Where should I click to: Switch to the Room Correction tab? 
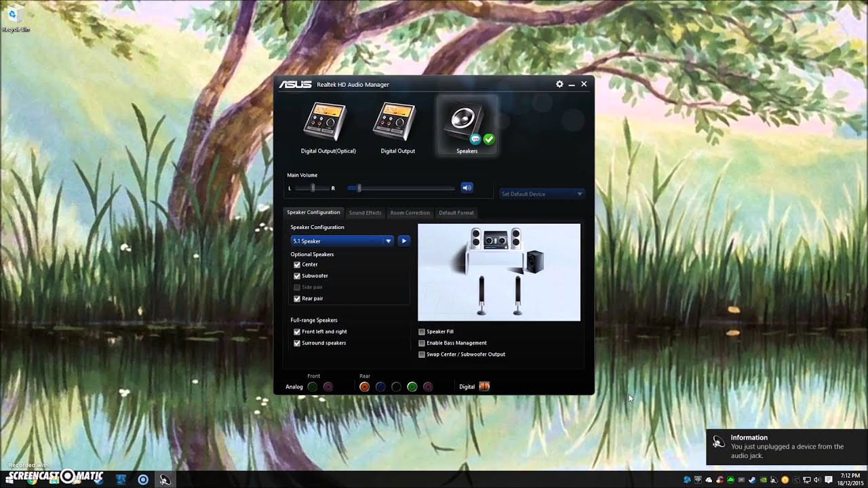(x=410, y=213)
